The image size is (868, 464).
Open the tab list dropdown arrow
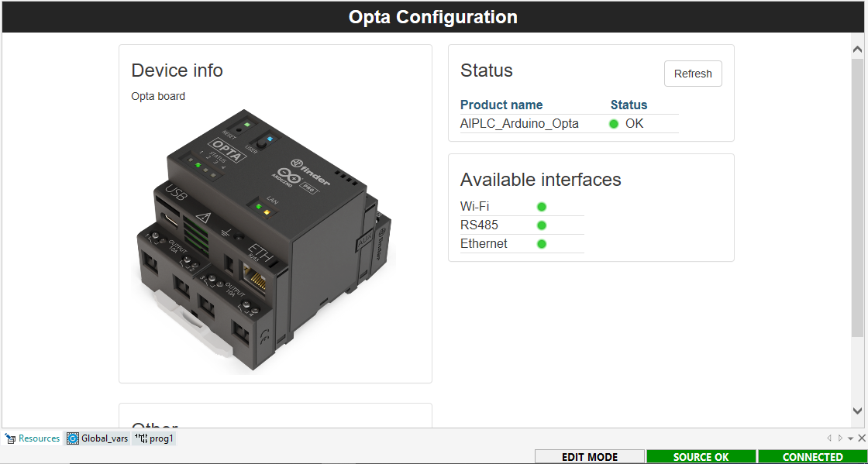tap(851, 438)
